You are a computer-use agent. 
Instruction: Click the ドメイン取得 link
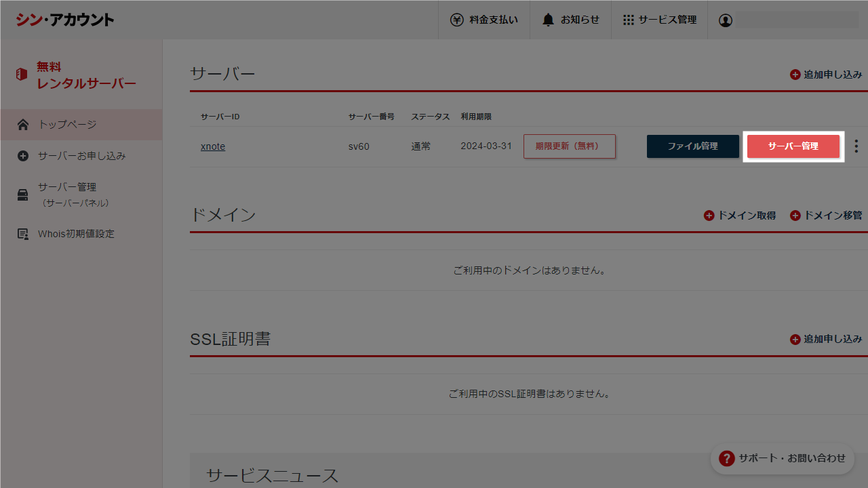(740, 216)
